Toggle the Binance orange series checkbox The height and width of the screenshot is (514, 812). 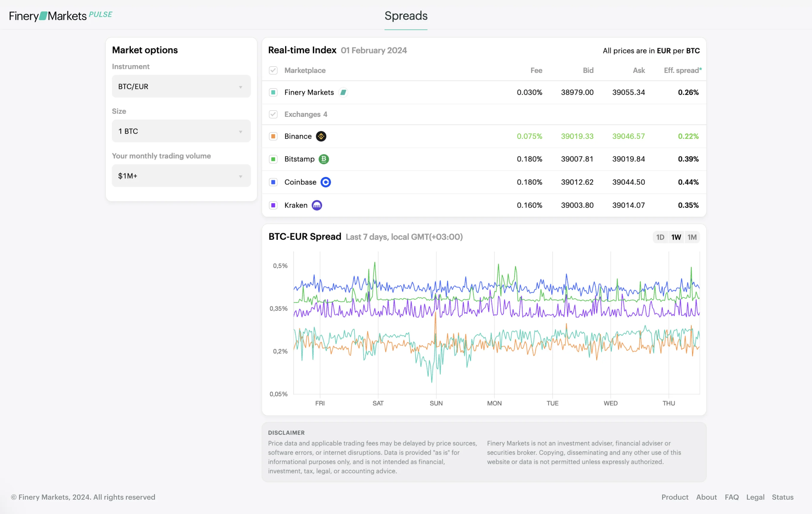point(273,136)
